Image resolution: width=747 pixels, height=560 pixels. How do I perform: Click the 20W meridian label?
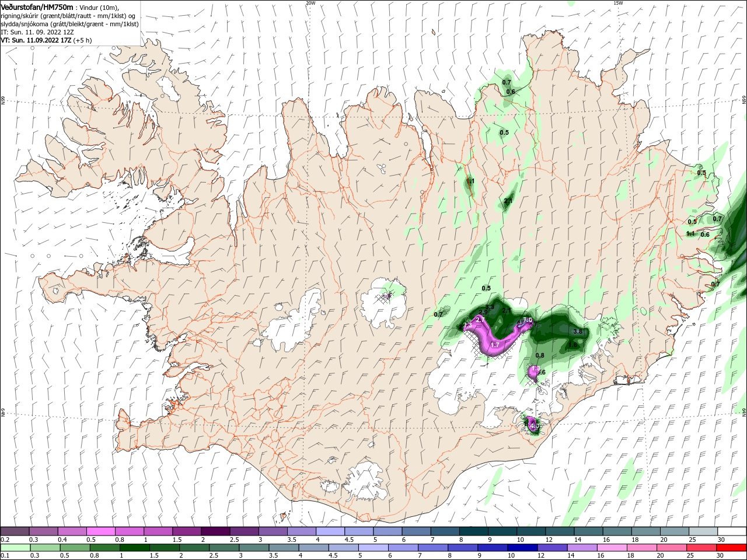[310, 3]
